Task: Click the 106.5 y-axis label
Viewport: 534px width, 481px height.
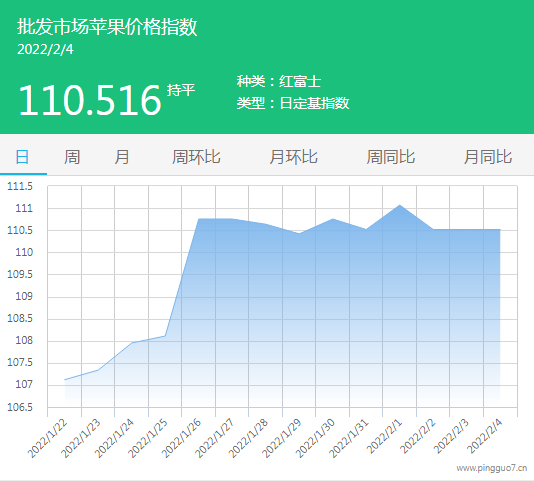Action: tap(20, 407)
